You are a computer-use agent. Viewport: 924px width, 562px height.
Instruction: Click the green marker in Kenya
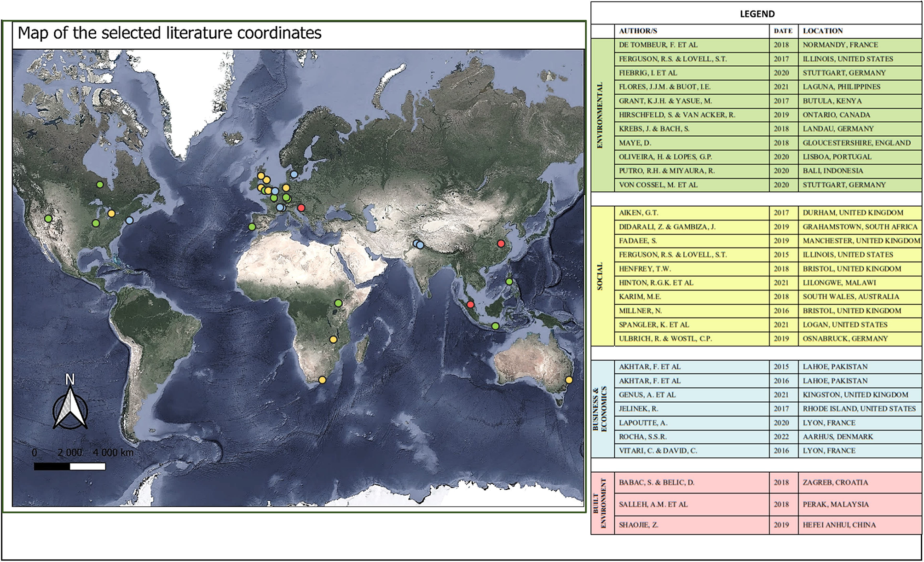pos(338,303)
